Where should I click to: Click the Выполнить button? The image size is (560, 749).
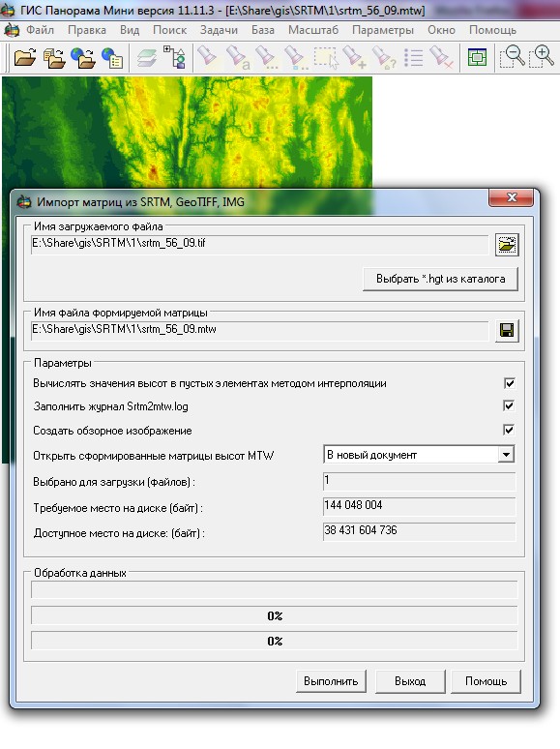[x=331, y=681]
